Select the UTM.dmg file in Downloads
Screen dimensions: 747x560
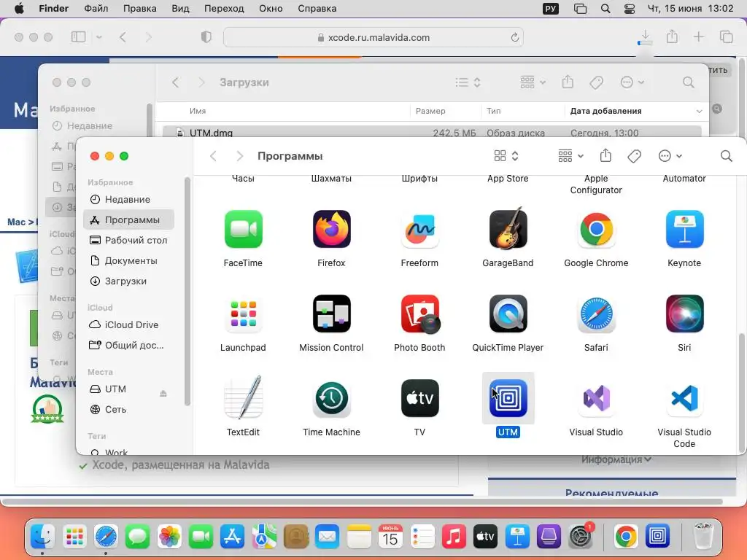tap(432, 132)
